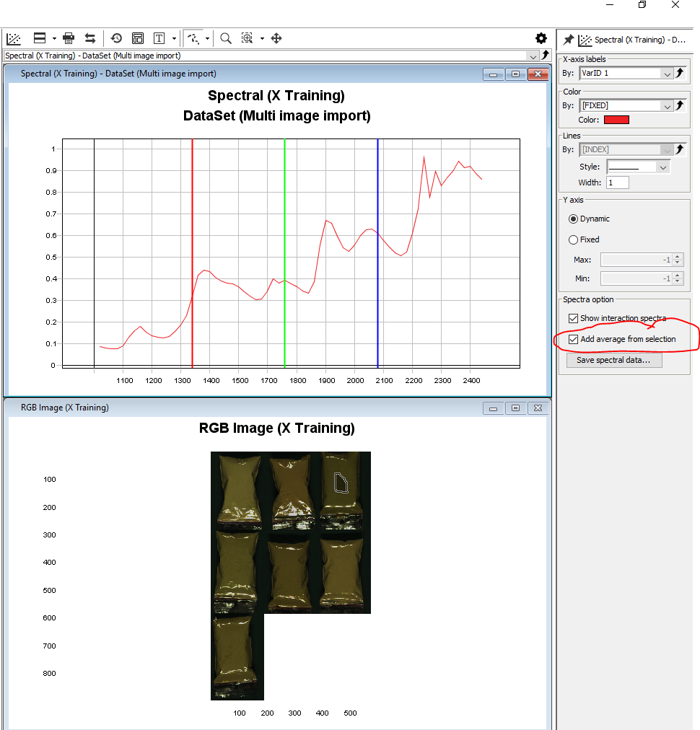Open the Color By FIXED dropdown
The height and width of the screenshot is (730, 700).
click(x=666, y=105)
